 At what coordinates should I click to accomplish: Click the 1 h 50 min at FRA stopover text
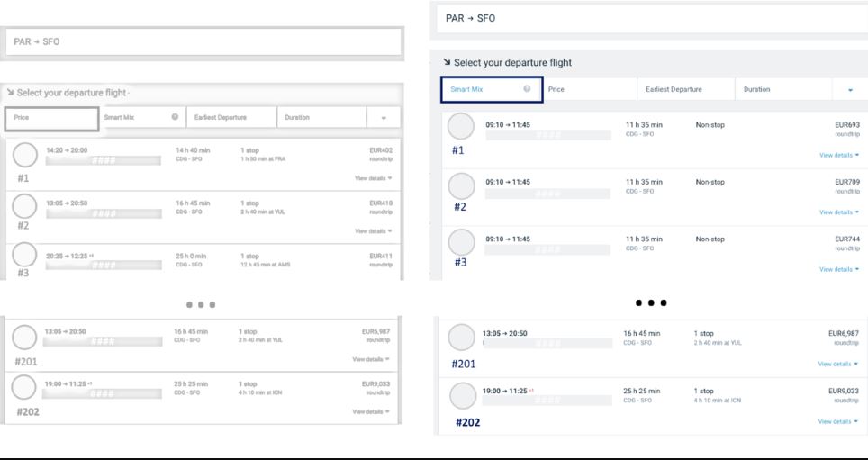point(263,158)
